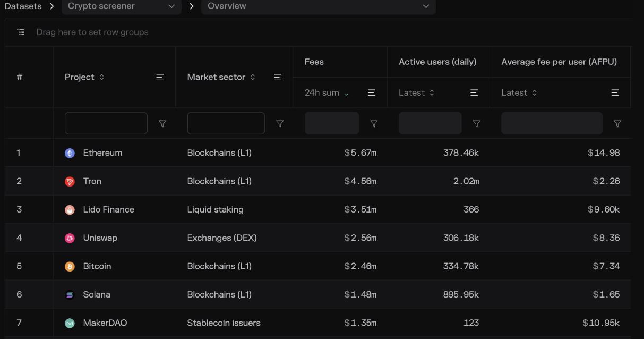Click the Market sector filter funnel icon

[280, 123]
